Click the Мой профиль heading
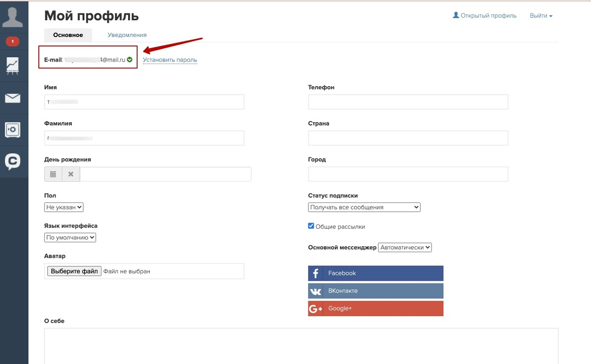The width and height of the screenshot is (591, 364). pyautogui.click(x=92, y=16)
